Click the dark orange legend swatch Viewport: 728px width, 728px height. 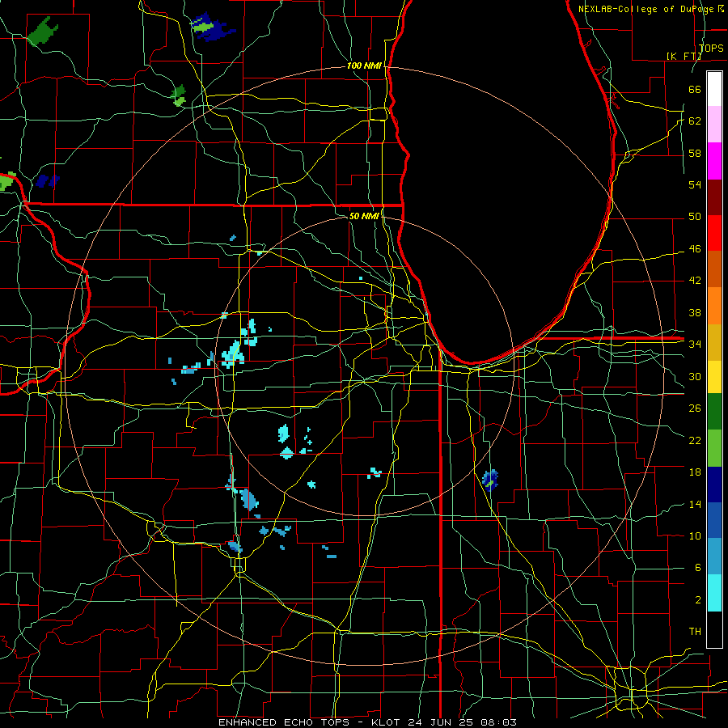(714, 269)
